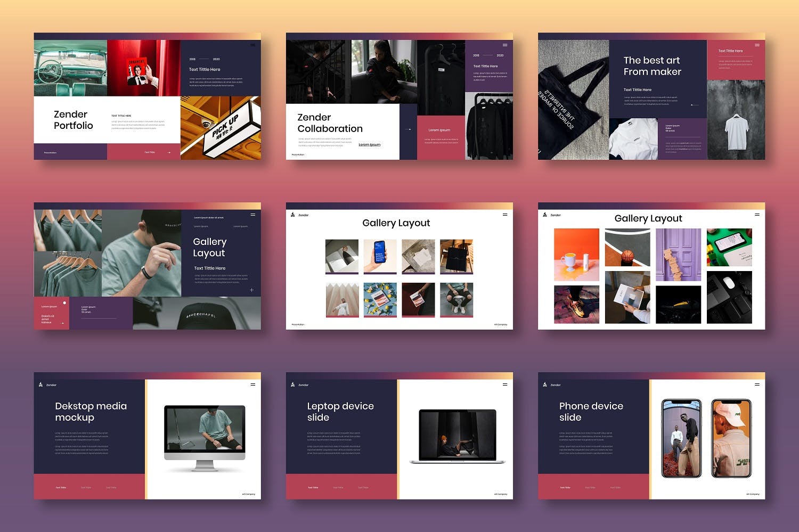Click Zender logo on first white Gallery Layout slide
This screenshot has height=532, width=799.
click(293, 215)
